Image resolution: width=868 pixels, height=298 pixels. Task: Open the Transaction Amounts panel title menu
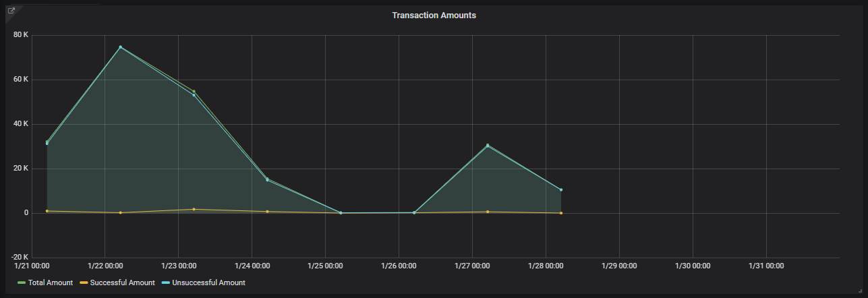pyautogui.click(x=434, y=15)
